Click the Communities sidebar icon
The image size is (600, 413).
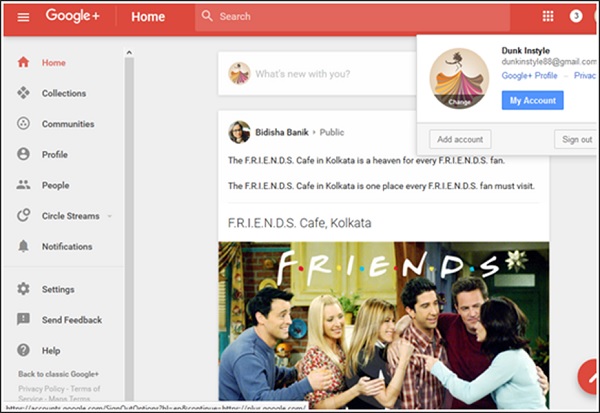click(x=23, y=124)
